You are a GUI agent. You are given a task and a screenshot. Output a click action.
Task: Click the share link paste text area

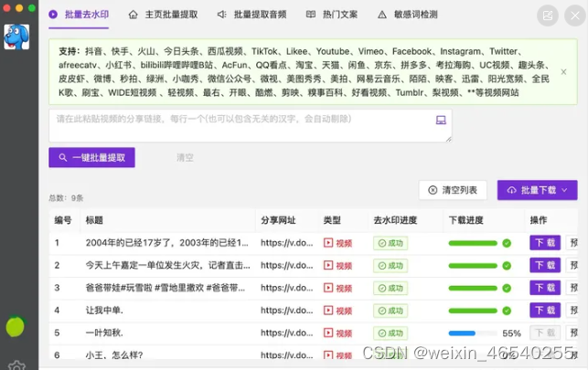pyautogui.click(x=251, y=125)
